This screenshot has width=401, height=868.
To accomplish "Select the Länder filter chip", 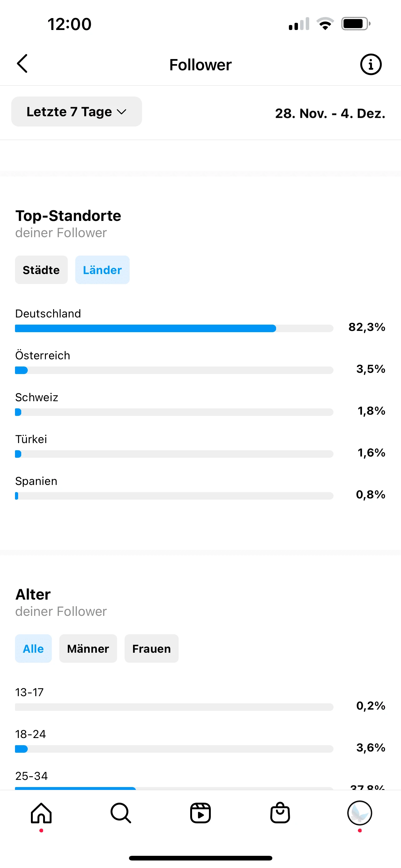I will coord(102,270).
